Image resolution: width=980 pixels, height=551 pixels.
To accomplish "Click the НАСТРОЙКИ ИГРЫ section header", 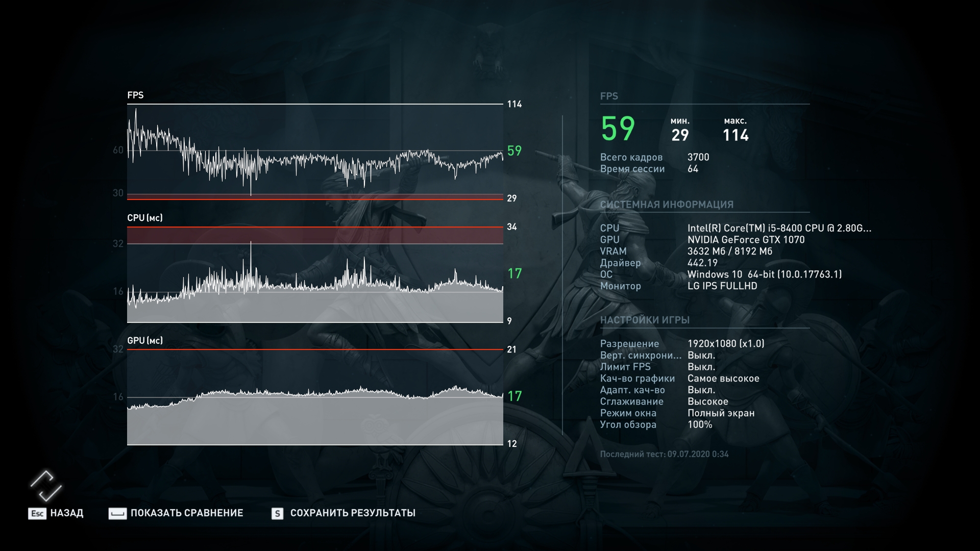I will [645, 320].
